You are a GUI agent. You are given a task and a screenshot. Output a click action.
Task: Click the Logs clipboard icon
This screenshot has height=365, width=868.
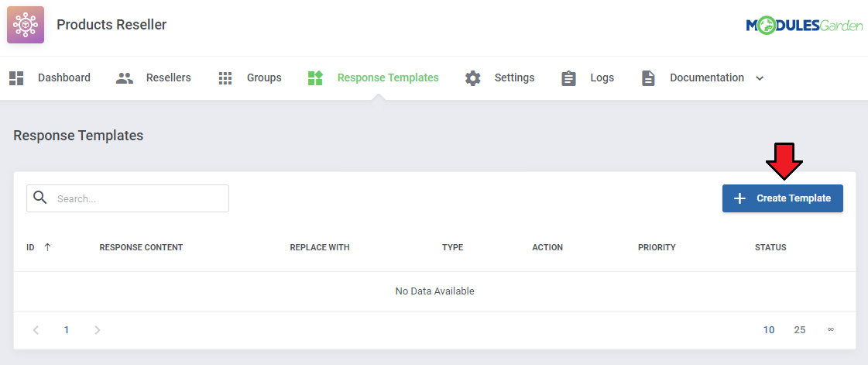[x=568, y=78]
